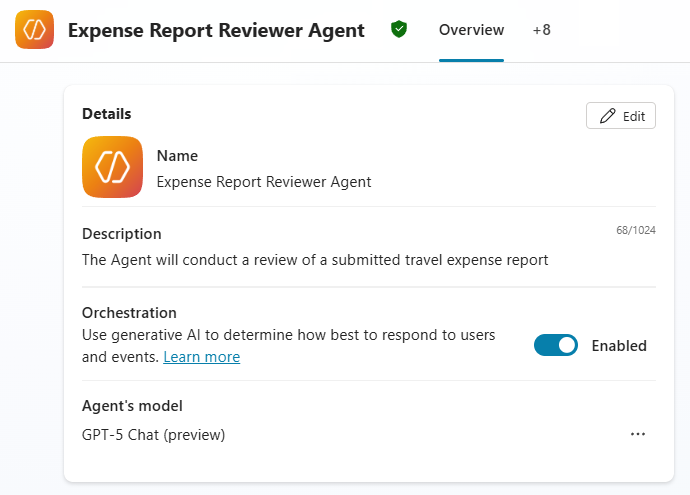Click the pencil icon on the Edit button
The image size is (690, 495).
(607, 116)
